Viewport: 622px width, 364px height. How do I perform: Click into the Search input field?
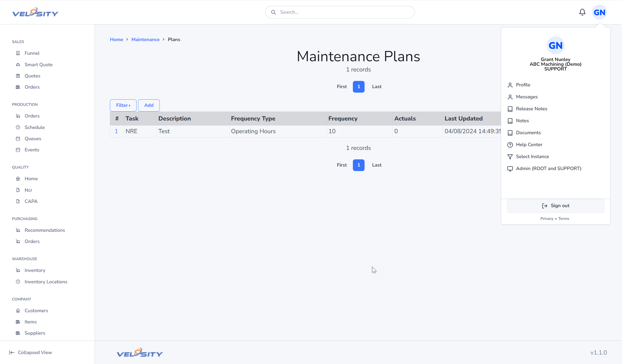tap(340, 12)
